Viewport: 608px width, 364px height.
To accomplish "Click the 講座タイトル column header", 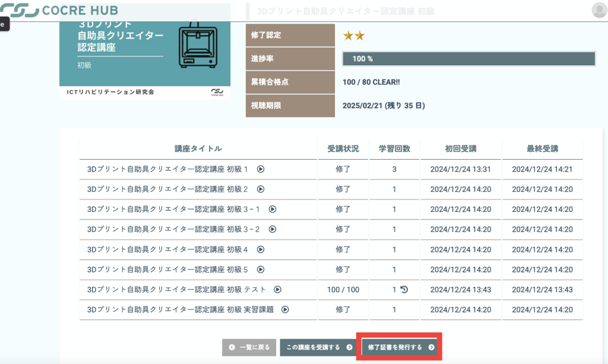I will (x=198, y=149).
